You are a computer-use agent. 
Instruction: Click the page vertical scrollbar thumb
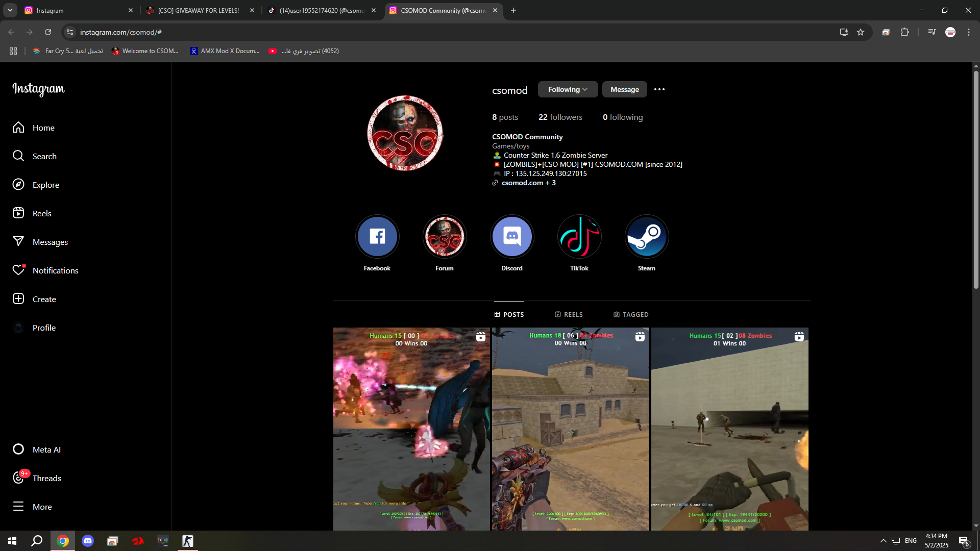coord(976,179)
